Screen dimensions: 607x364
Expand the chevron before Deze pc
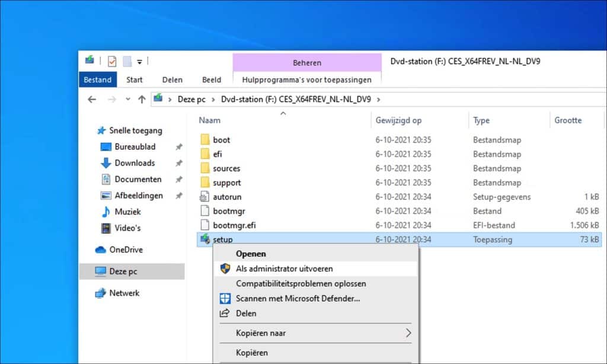pos(170,100)
